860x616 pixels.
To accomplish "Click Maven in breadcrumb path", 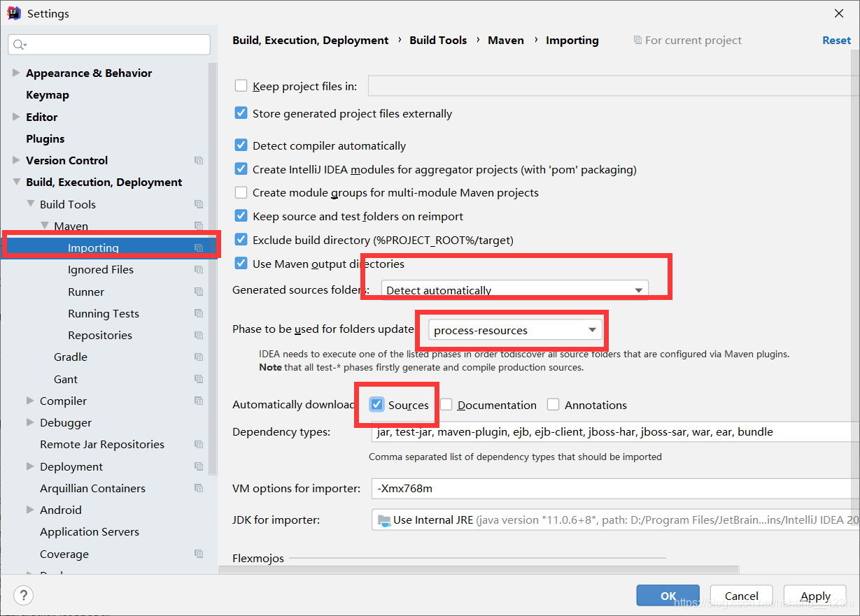I will coord(506,41).
